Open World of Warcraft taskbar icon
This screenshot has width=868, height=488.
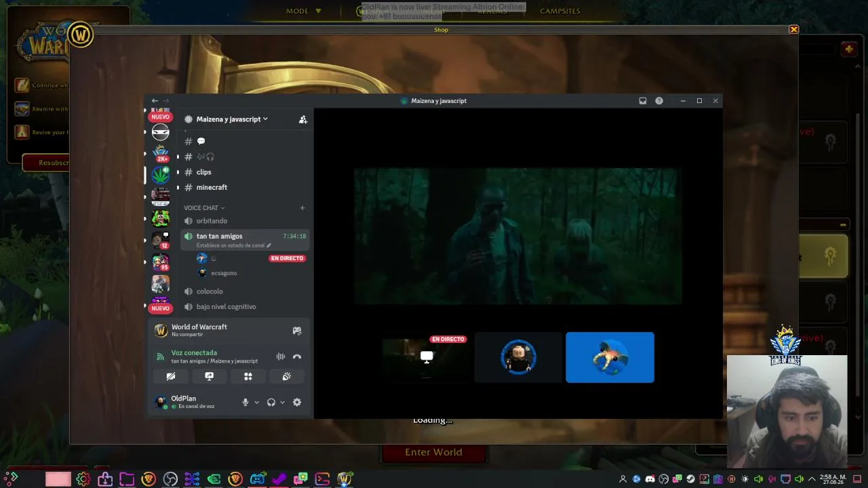coord(344,480)
